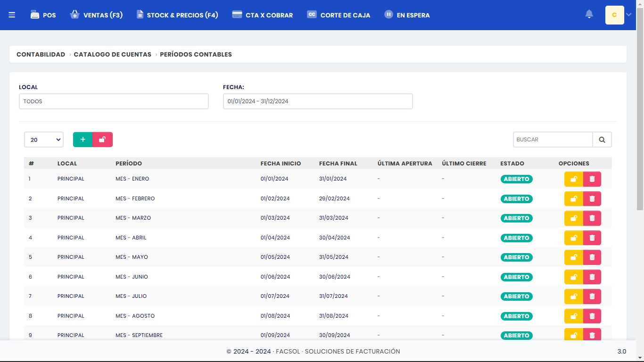
Task: Click the search magnifier icon
Action: [x=602, y=140]
